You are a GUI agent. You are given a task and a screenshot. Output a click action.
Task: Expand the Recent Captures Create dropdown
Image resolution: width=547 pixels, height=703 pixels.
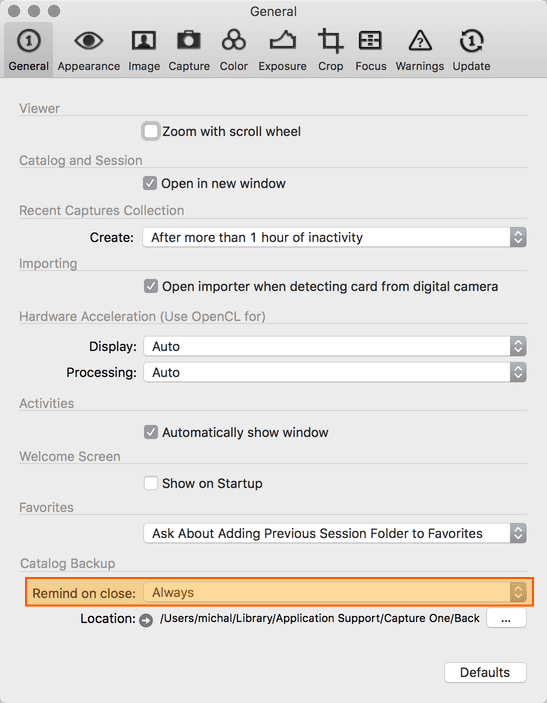334,237
